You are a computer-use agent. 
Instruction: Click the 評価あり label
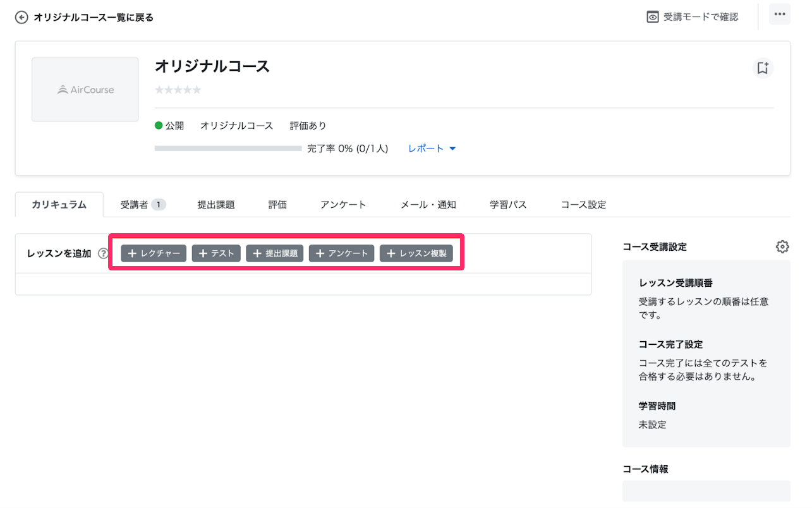tap(308, 126)
